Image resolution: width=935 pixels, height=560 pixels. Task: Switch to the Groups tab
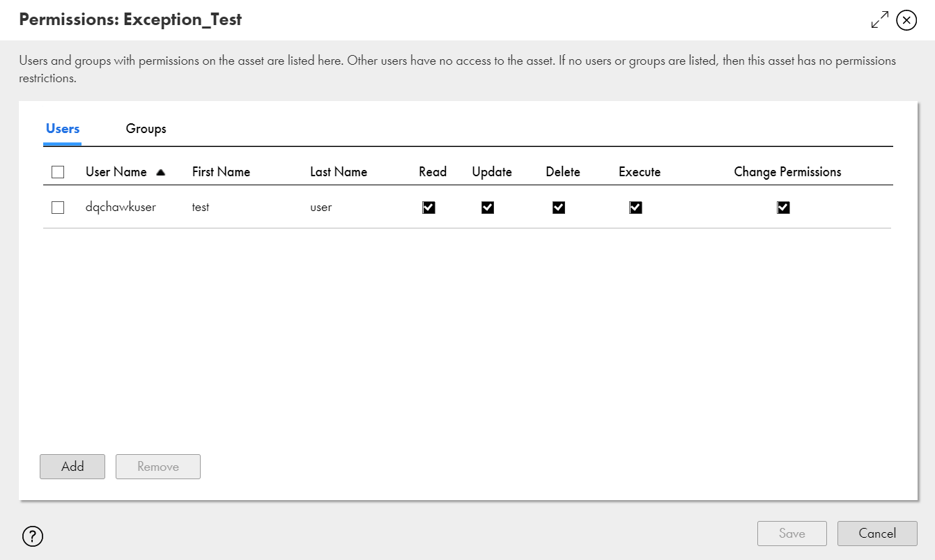[146, 129]
